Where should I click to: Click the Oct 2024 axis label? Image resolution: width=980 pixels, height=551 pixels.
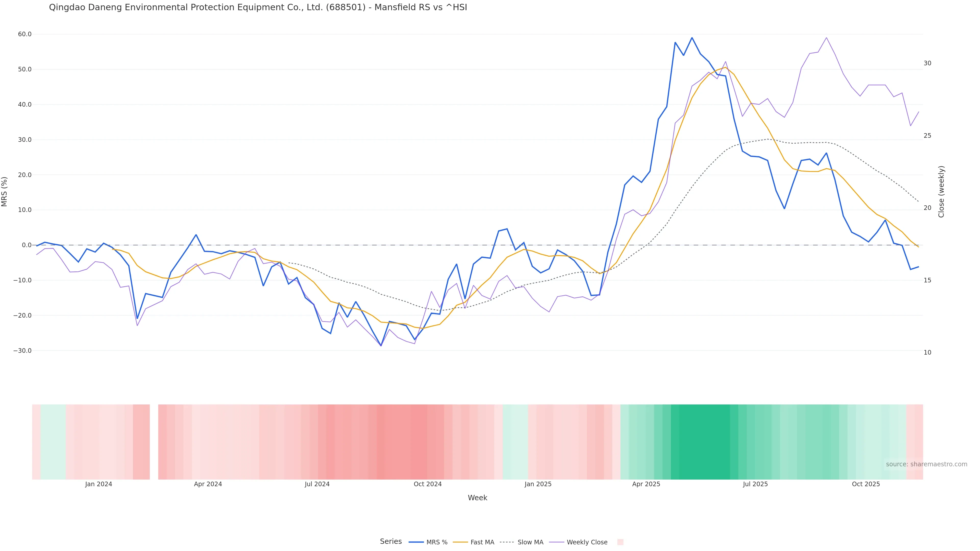[428, 484]
